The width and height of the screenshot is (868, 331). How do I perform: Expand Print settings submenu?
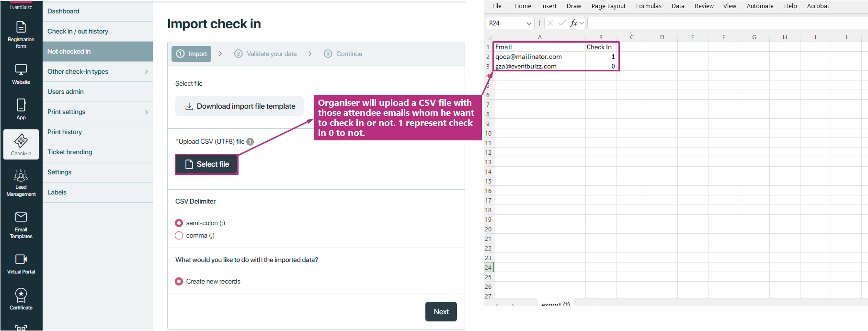click(146, 112)
